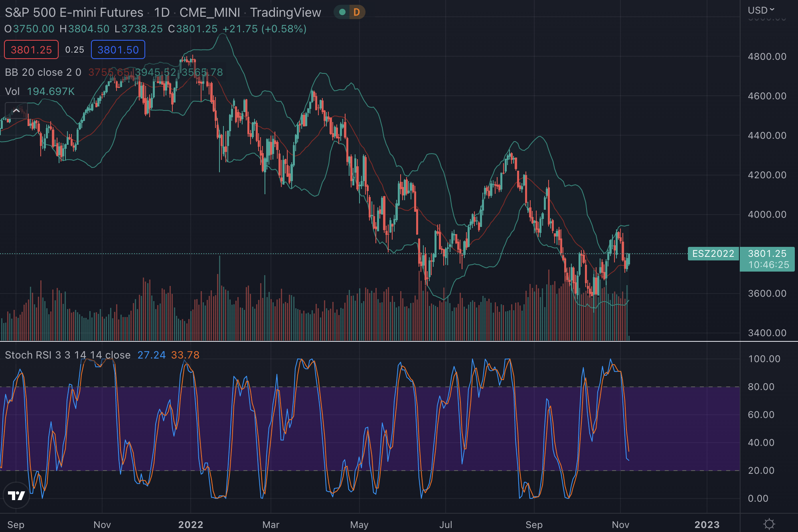
Task: Click the S&P 500 E-mini Futures title
Action: pos(74,12)
